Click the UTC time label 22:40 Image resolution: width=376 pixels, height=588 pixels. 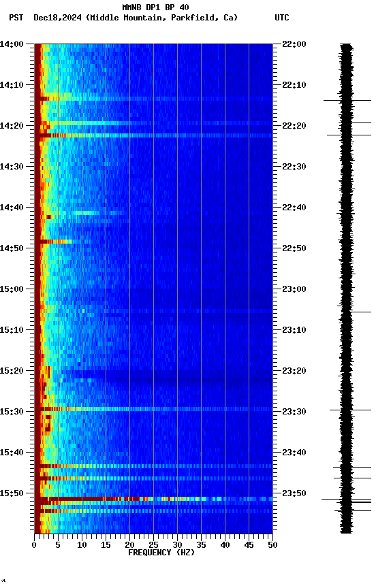(x=294, y=208)
